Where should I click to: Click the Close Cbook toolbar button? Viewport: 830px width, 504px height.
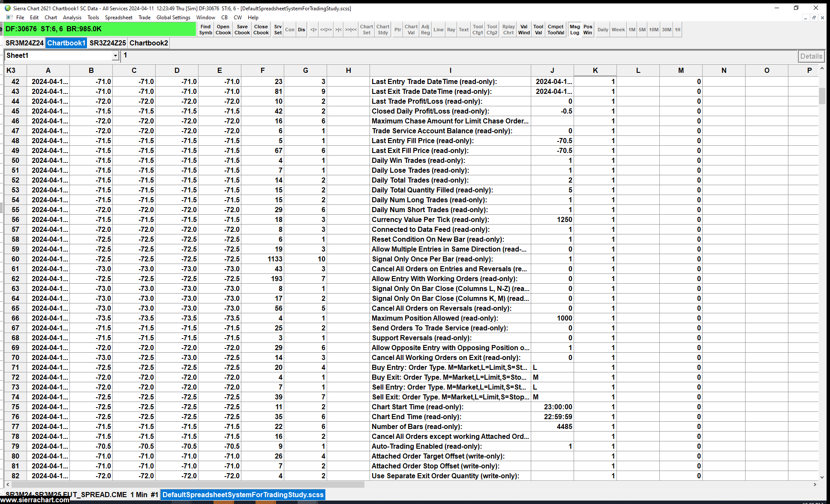point(261,30)
